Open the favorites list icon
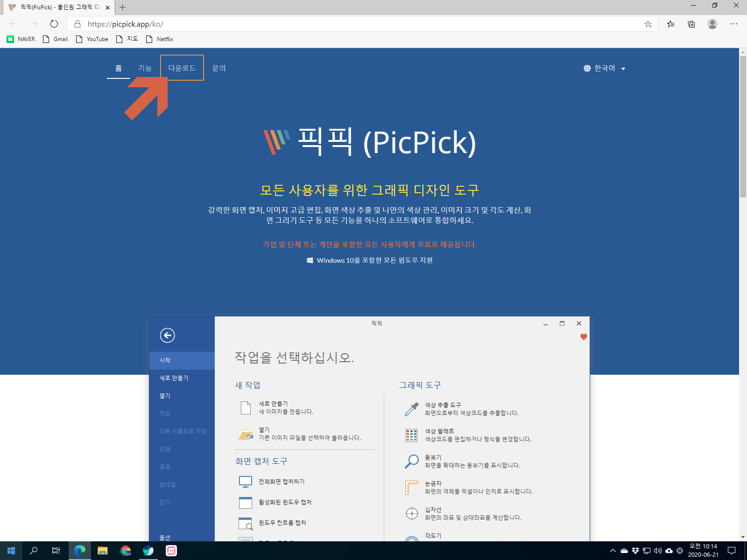 (670, 24)
